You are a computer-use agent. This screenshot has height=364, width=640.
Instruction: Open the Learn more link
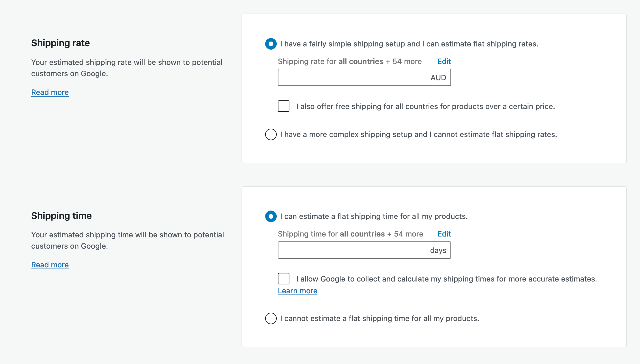(297, 291)
